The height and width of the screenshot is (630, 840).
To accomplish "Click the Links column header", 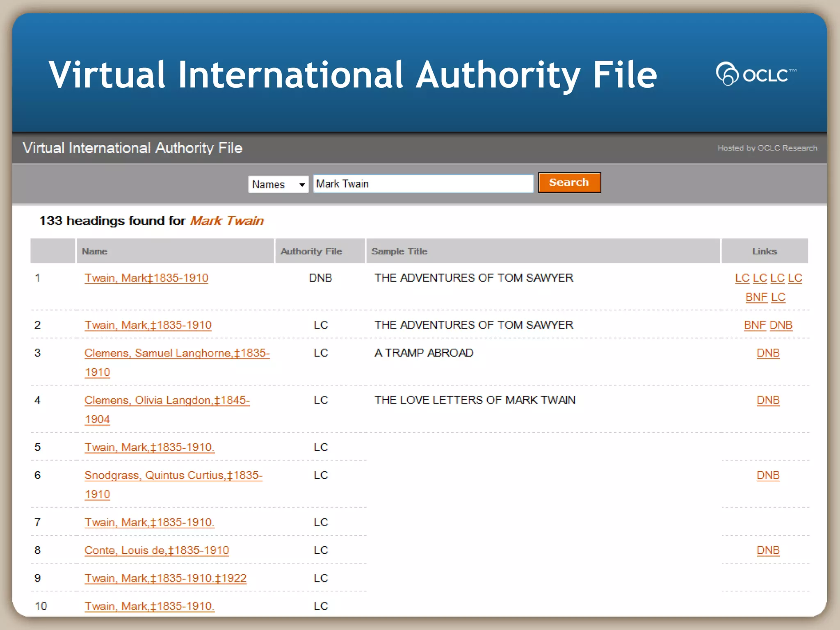I will pos(765,251).
